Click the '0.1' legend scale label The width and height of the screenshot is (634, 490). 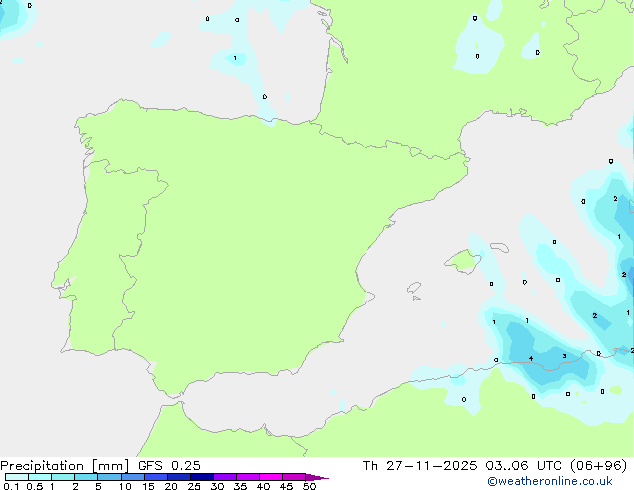11,486
